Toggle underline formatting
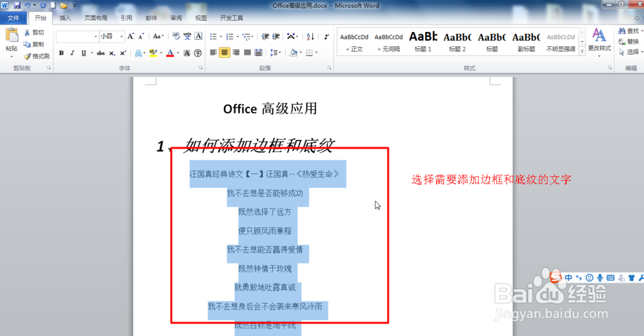The height and width of the screenshot is (336, 644). (x=84, y=53)
